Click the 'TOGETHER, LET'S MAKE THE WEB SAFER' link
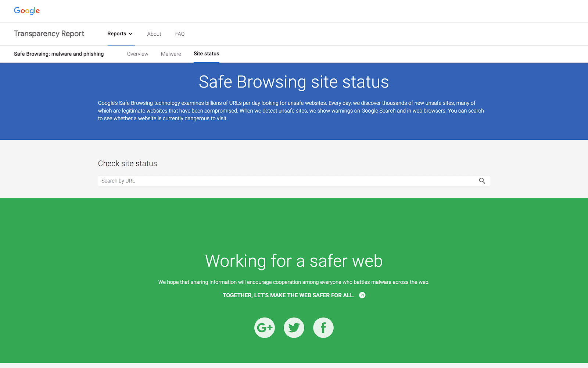The width and height of the screenshot is (588, 368). click(288, 295)
